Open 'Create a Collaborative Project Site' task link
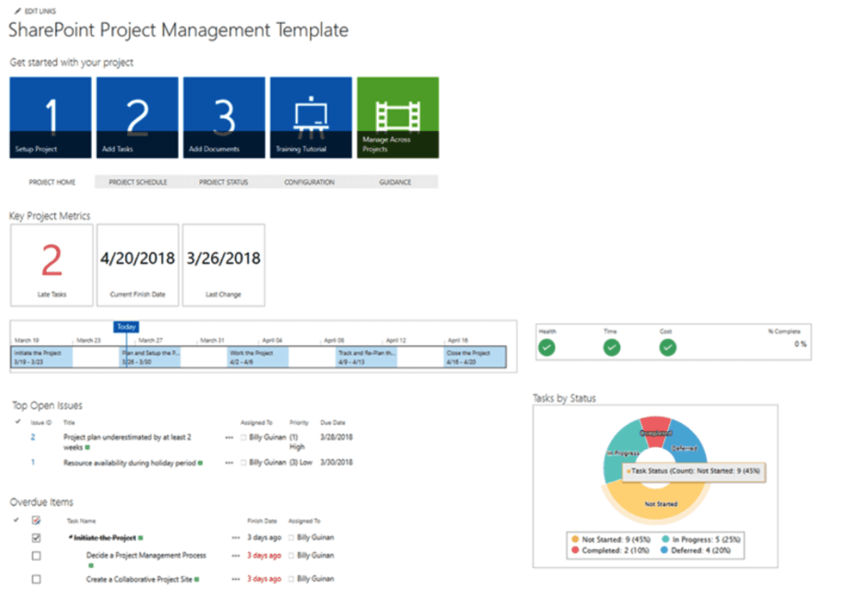 (139, 579)
